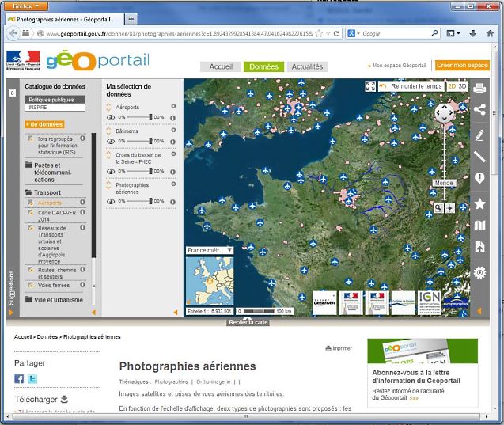Click the print map icon
The image size is (504, 425).
click(479, 88)
